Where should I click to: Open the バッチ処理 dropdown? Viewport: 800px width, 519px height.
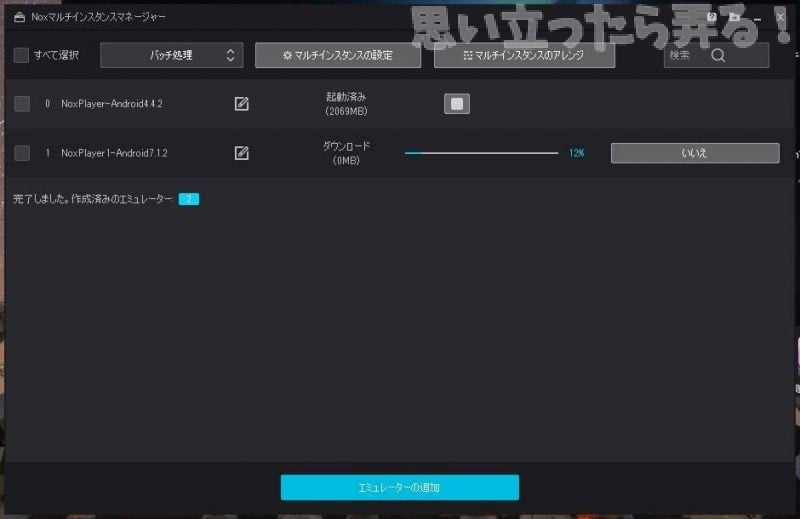pos(171,55)
